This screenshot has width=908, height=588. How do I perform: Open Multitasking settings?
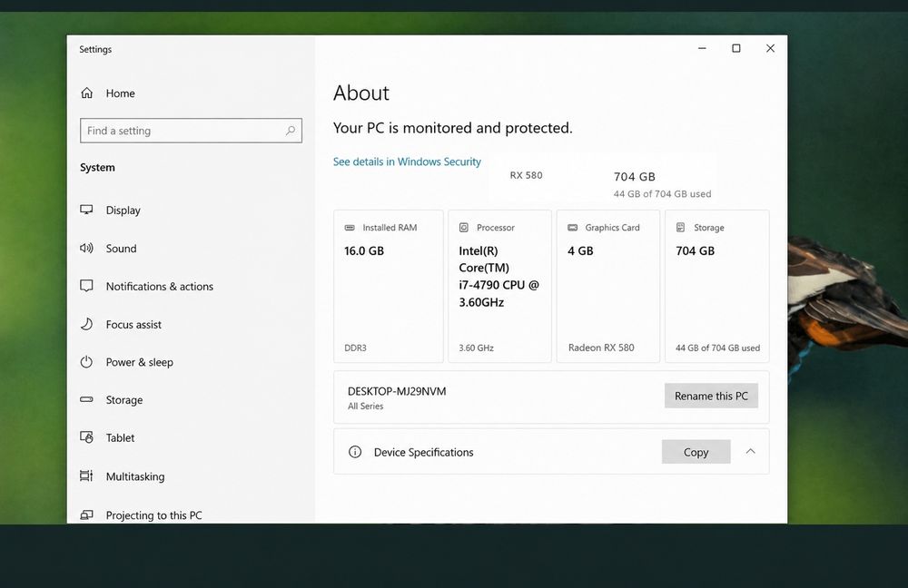[135, 476]
